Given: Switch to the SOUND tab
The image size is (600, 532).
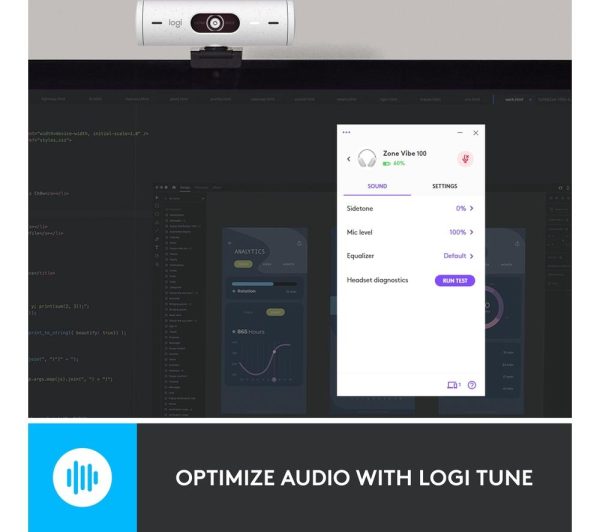Looking at the screenshot, I should coord(377,186).
